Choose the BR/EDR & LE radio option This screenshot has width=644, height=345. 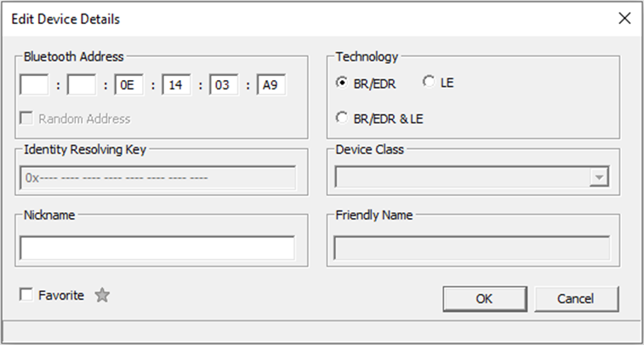coord(342,118)
